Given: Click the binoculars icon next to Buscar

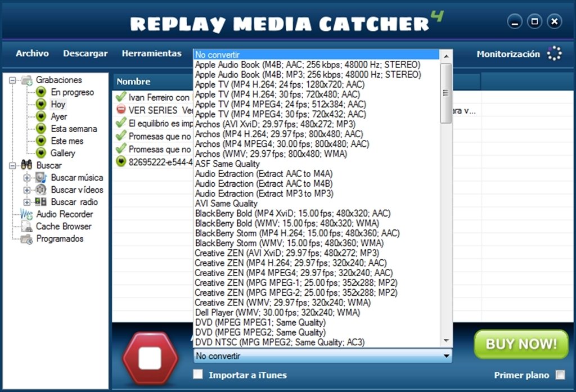Looking at the screenshot, I should point(26,165).
